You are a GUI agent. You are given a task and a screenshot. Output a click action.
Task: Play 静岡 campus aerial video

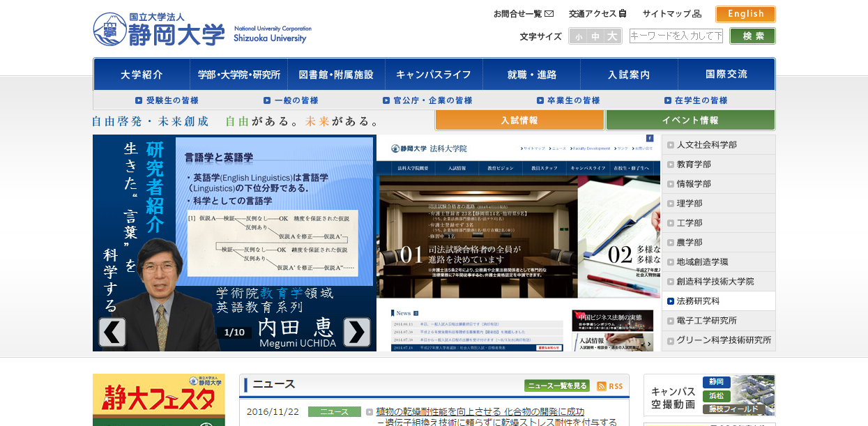[717, 382]
